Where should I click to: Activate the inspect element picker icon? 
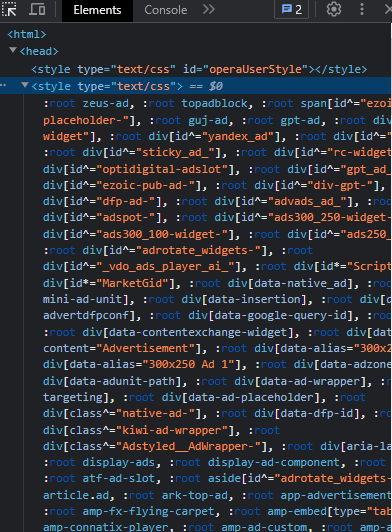point(9,9)
